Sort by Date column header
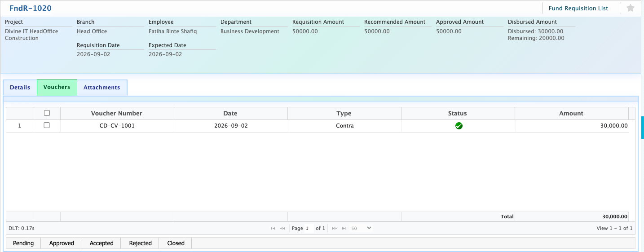The image size is (644, 252). [230, 113]
